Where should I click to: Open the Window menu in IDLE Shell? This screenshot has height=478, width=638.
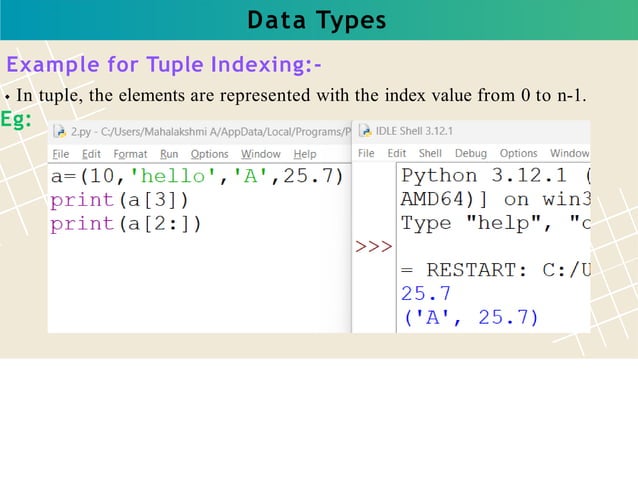click(x=570, y=153)
